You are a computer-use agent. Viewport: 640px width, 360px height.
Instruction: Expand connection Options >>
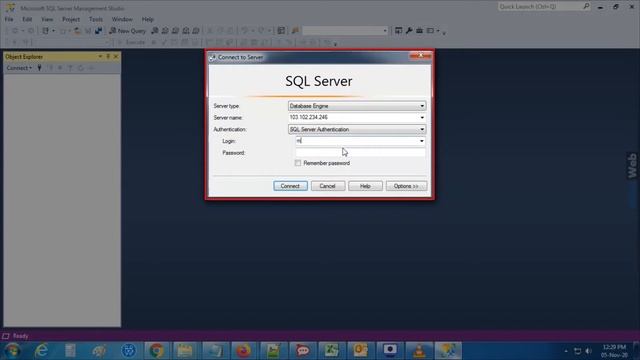(406, 186)
